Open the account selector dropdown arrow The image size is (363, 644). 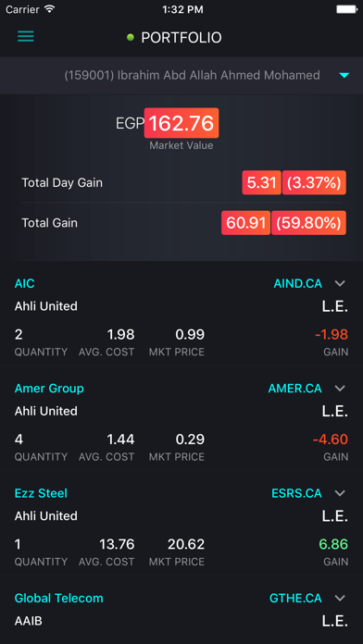[x=344, y=75]
